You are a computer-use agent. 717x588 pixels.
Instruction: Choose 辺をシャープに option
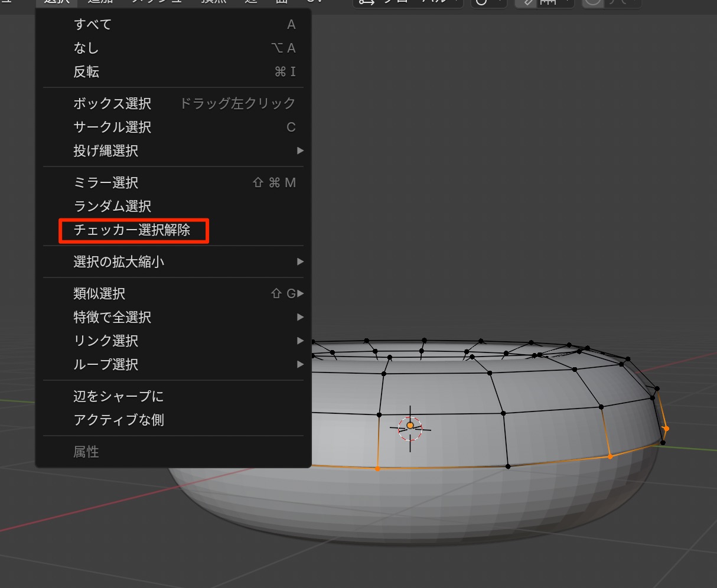[119, 396]
